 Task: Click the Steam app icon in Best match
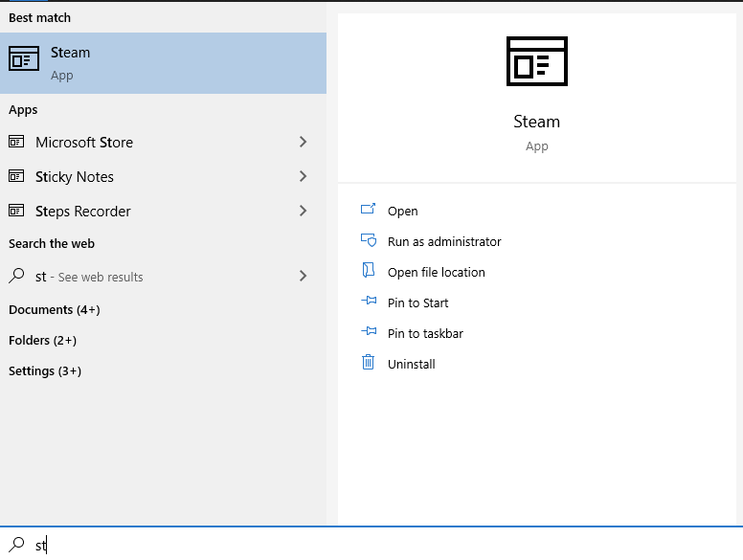click(x=24, y=58)
